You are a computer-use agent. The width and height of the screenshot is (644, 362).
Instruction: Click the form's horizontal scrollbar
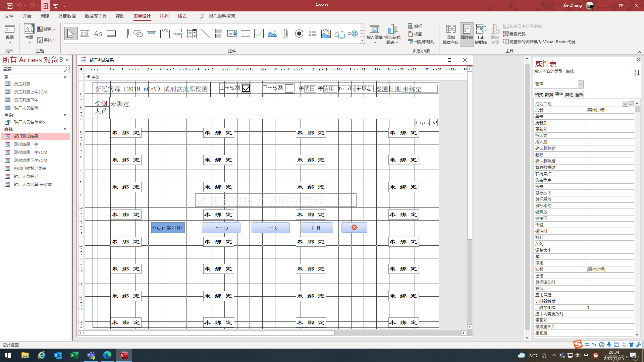[208, 333]
